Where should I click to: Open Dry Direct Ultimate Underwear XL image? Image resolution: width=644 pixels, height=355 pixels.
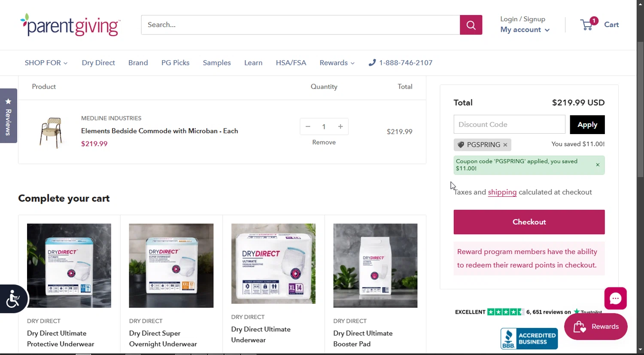(273, 263)
